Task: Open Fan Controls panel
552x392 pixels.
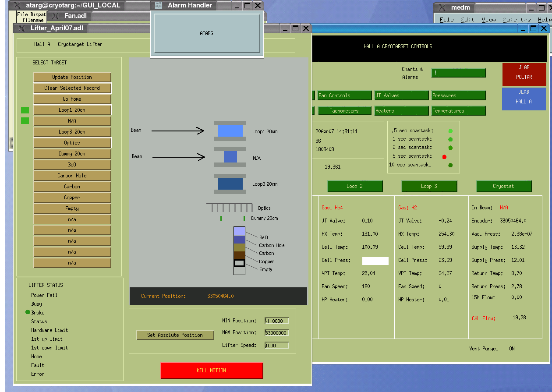Action: [x=345, y=95]
